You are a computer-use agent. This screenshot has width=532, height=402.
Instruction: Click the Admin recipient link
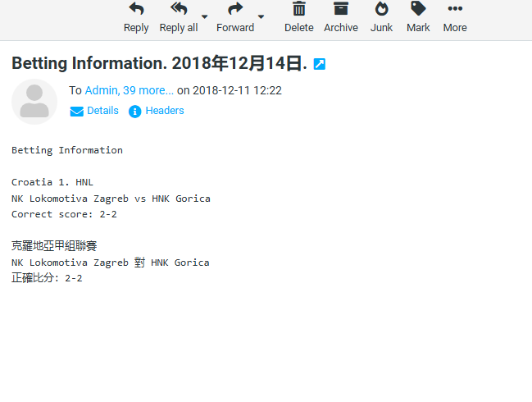coord(101,90)
